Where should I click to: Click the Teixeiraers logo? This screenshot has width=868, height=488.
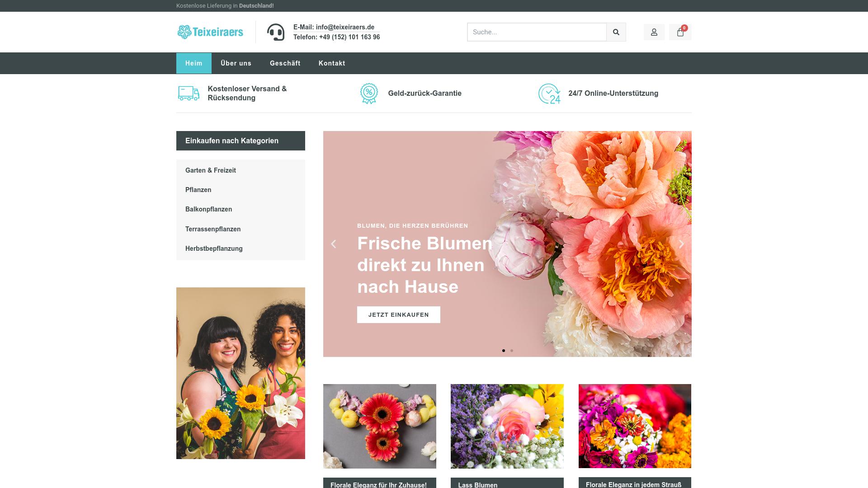(x=210, y=32)
